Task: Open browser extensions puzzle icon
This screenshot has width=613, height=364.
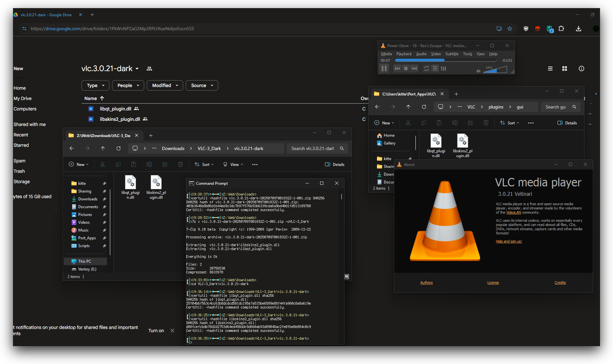Action: click(x=561, y=29)
